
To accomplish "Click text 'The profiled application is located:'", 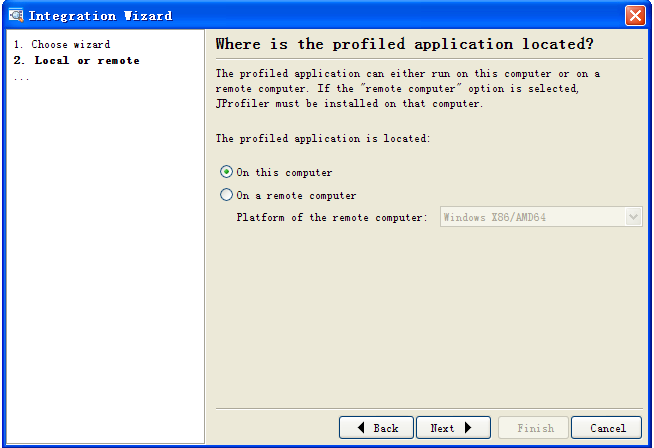I will click(x=322, y=138).
